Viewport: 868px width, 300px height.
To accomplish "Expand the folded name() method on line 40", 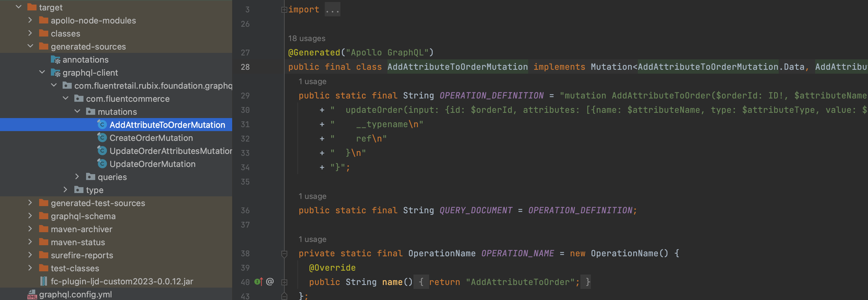I will tap(284, 282).
